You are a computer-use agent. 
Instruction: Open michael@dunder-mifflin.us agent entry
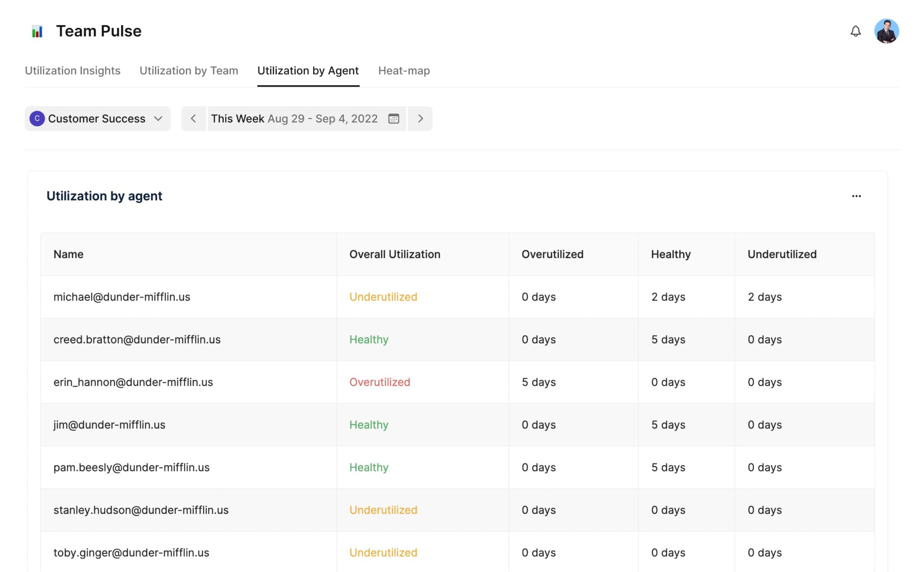122,297
